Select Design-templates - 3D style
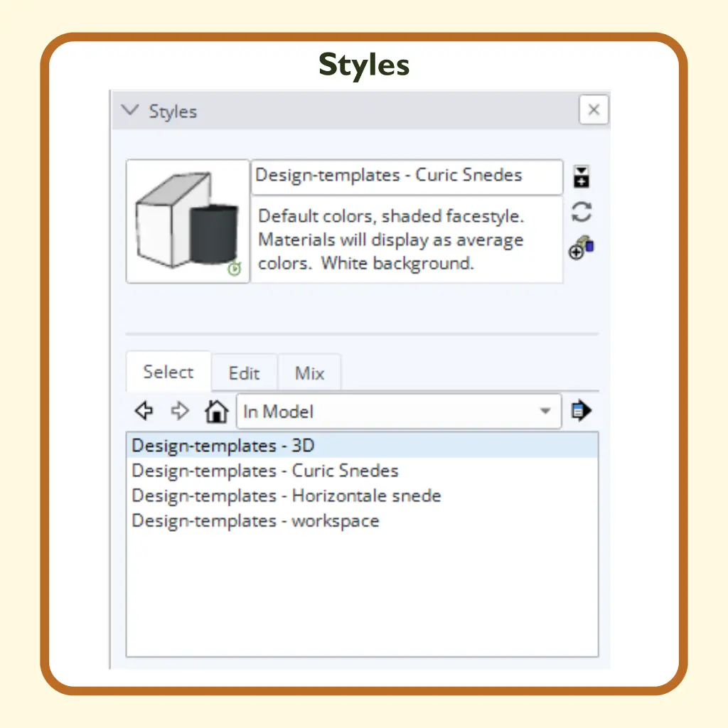Image resolution: width=728 pixels, height=728 pixels. click(x=362, y=446)
